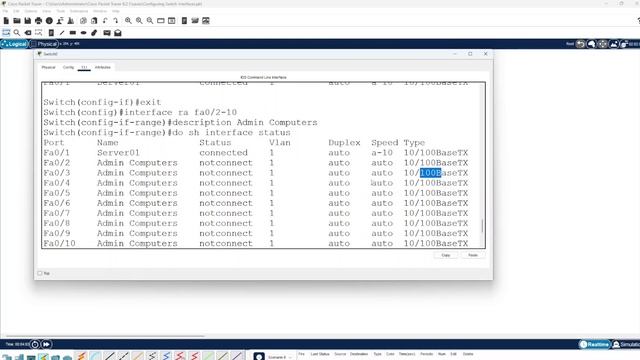Screen dimensions: 640x360
Task: Select the Draw Line tool
Action: pos(62,33)
